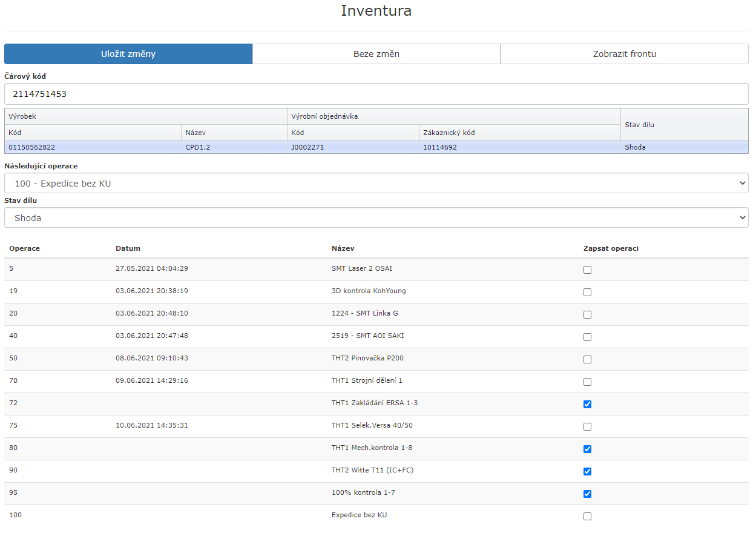The height and width of the screenshot is (553, 756).
Task: Uncheck the 100% kontrola 1-7 checkbox
Action: tap(587, 494)
